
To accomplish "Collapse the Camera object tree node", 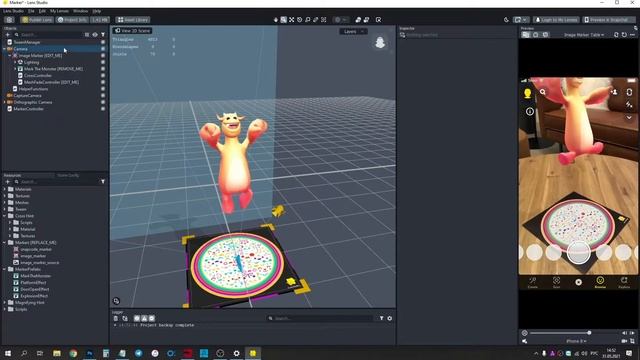I will (x=4, y=49).
